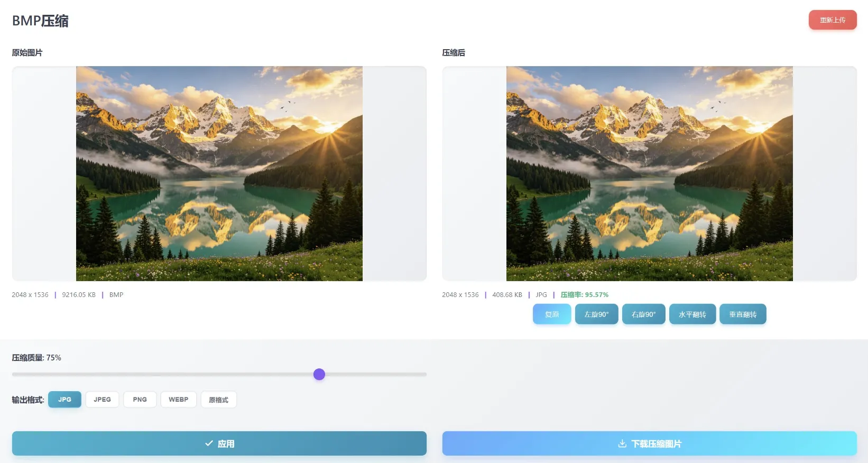This screenshot has height=463, width=868.
Task: Click the 9216.05 KB original size text
Action: (x=79, y=295)
